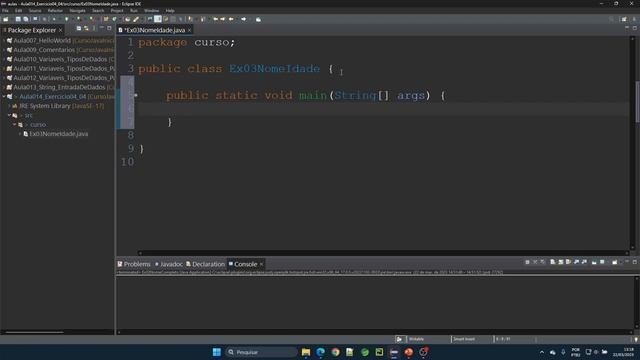Click Link with Editor icon in Package Explorer

point(86,29)
